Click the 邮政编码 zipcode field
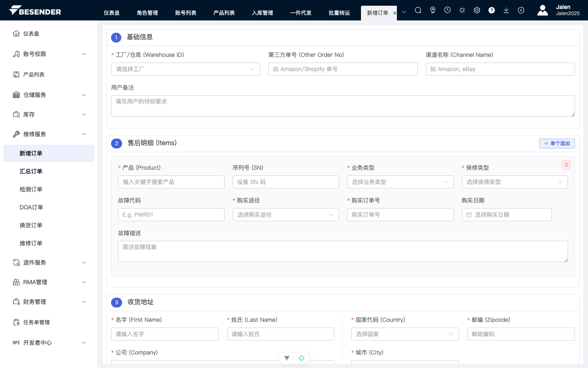The height and width of the screenshot is (368, 588). pos(521,334)
